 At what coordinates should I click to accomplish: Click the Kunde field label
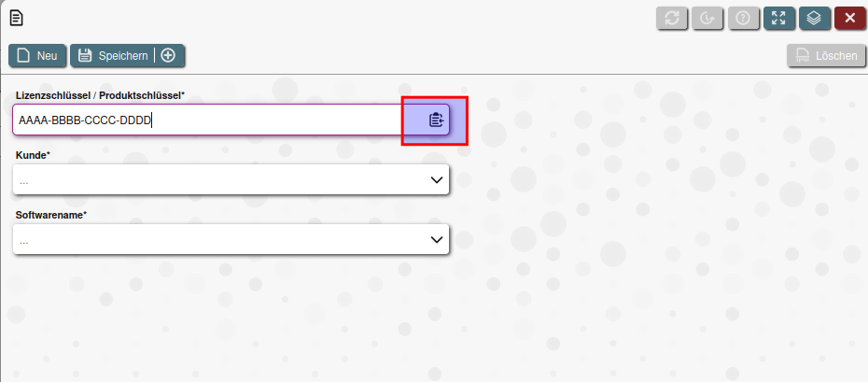pos(33,155)
